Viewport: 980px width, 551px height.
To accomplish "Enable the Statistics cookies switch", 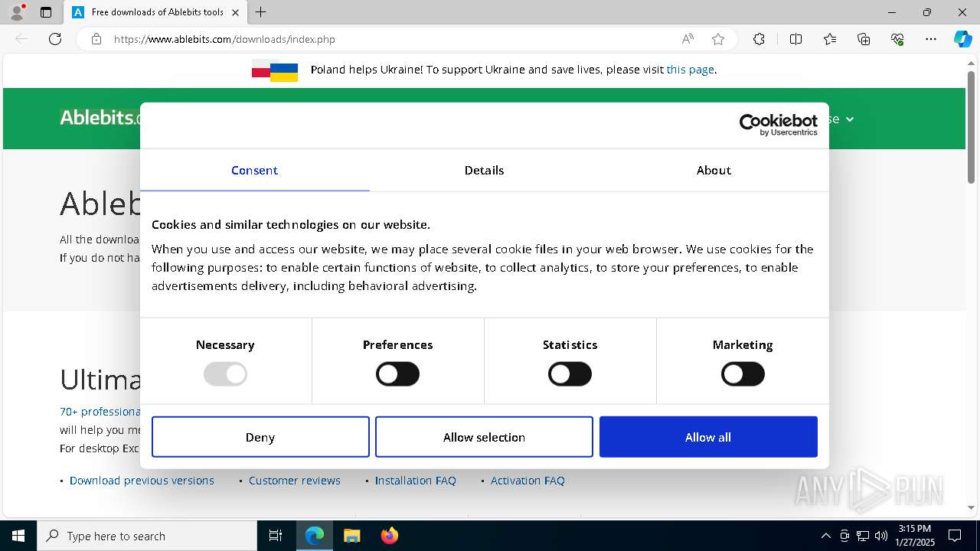I will (570, 374).
